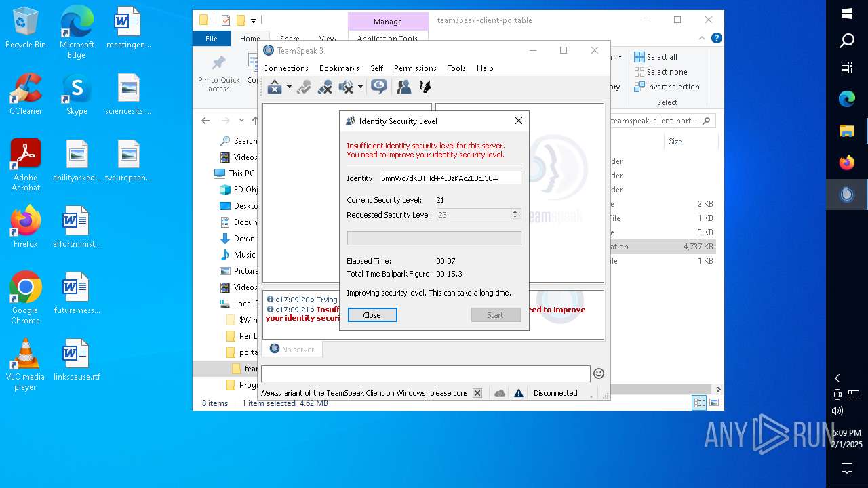Click the cloud sync status icon

500,393
